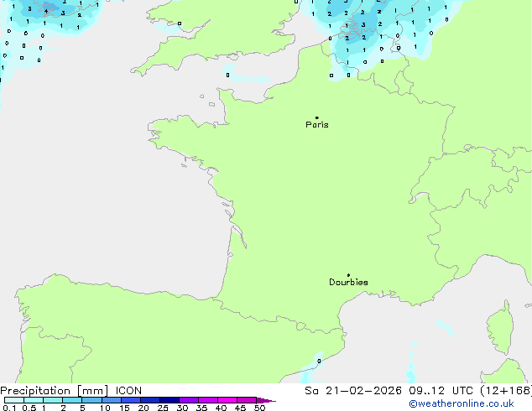Select the 25–30 mm dark blue swatch

click(169, 400)
